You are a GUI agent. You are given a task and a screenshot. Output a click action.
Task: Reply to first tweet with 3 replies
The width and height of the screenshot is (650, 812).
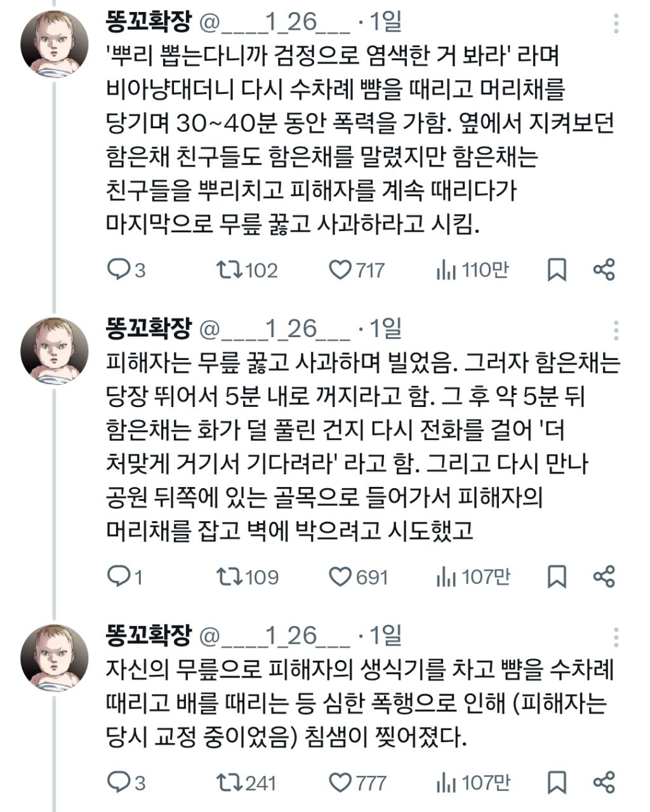[x=118, y=270]
